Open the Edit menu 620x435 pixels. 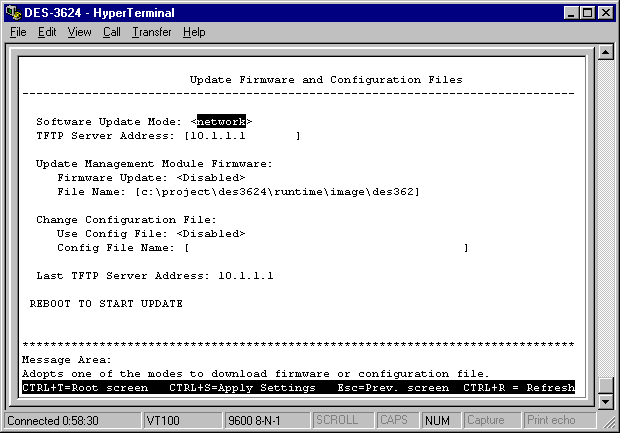pyautogui.click(x=47, y=32)
